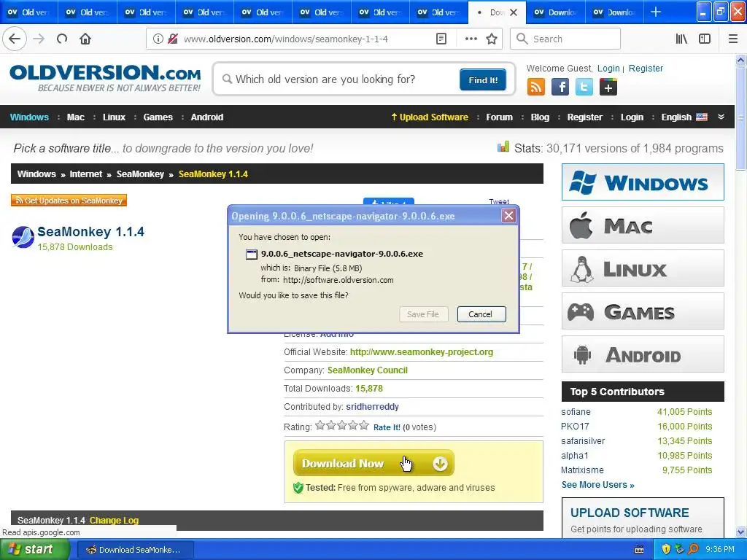The image size is (747, 560).
Task: Focus the browser Search box
Action: [565, 39]
